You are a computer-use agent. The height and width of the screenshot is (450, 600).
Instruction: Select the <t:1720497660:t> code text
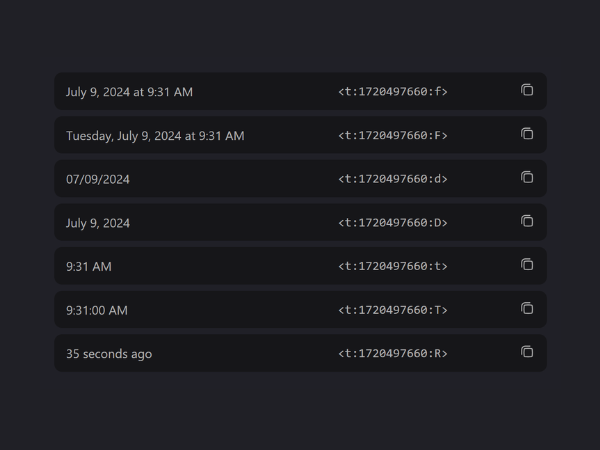(x=393, y=266)
